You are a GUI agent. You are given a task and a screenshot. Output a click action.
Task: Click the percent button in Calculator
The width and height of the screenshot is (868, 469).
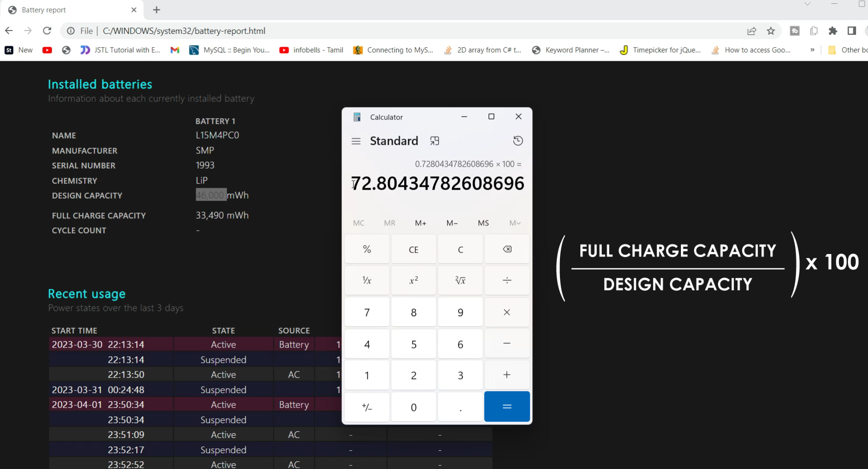tap(367, 249)
